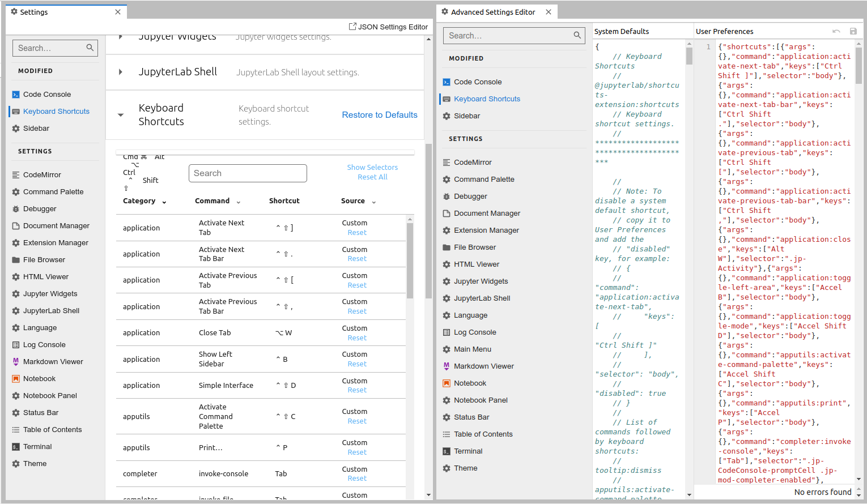Reset the Close Tab shortcut

(x=356, y=338)
